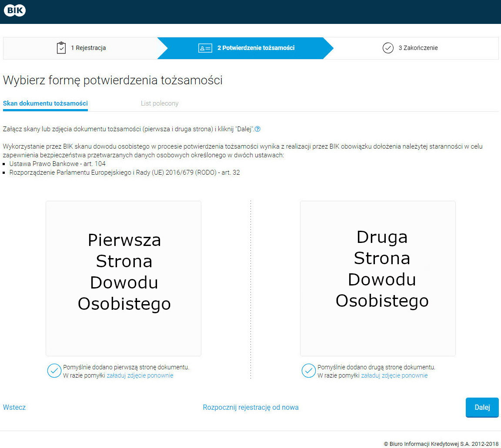Click the success checkmark under second document page
This screenshot has width=501, height=448.
point(308,371)
